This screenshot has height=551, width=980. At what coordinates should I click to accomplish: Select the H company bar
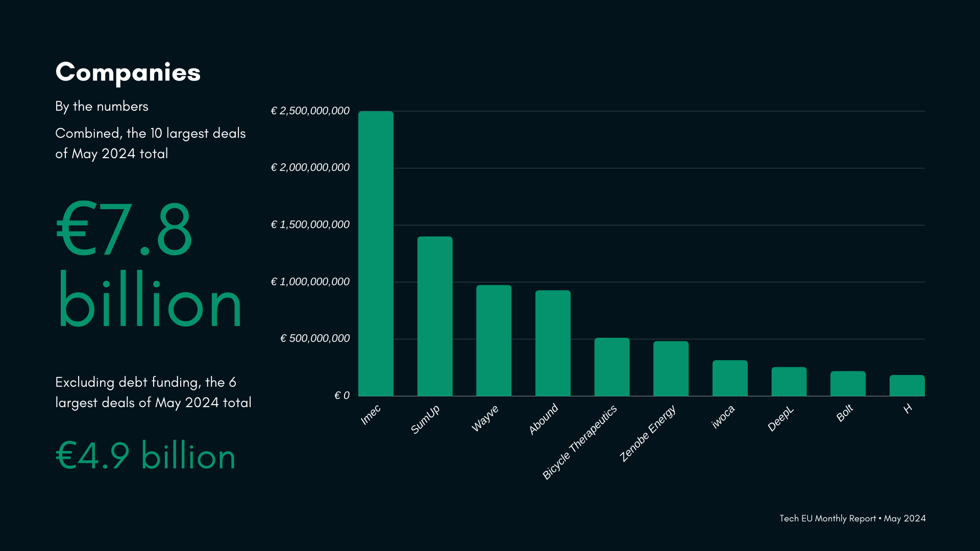point(907,386)
